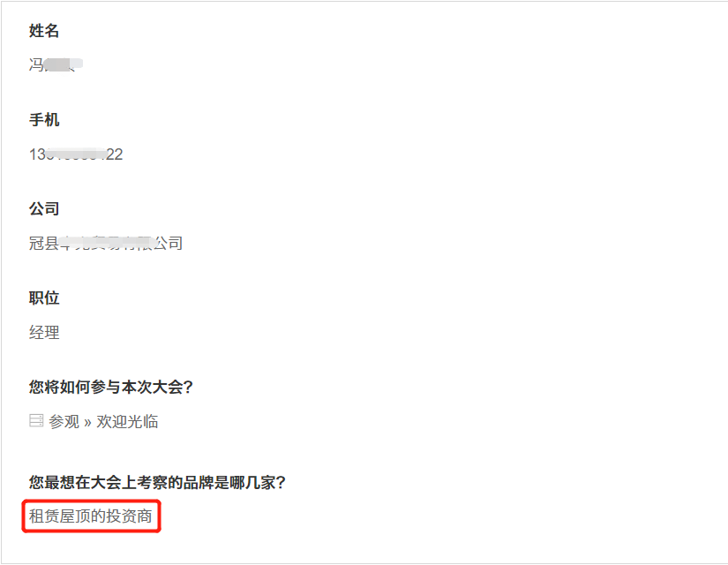Viewport: 728px width, 565px height.
Task: Select the 公司 field label
Action: click(x=44, y=208)
